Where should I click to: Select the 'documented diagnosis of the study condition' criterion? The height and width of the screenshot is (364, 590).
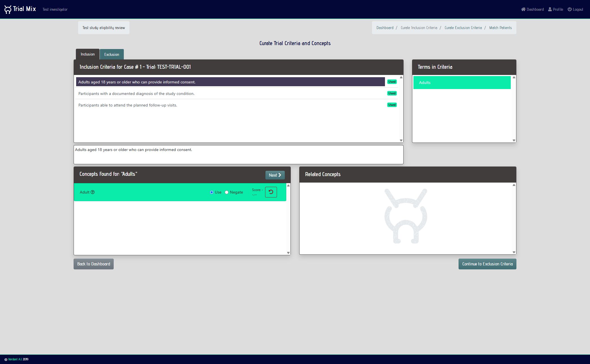230,93
